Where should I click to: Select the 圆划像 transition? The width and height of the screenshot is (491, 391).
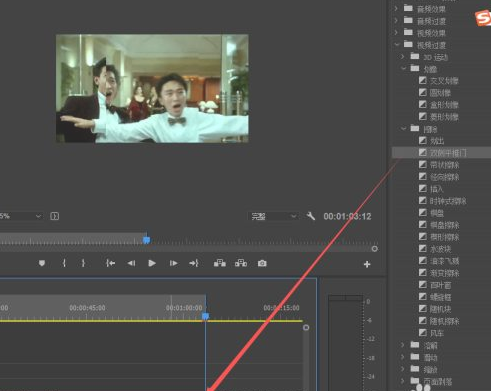pyautogui.click(x=440, y=93)
